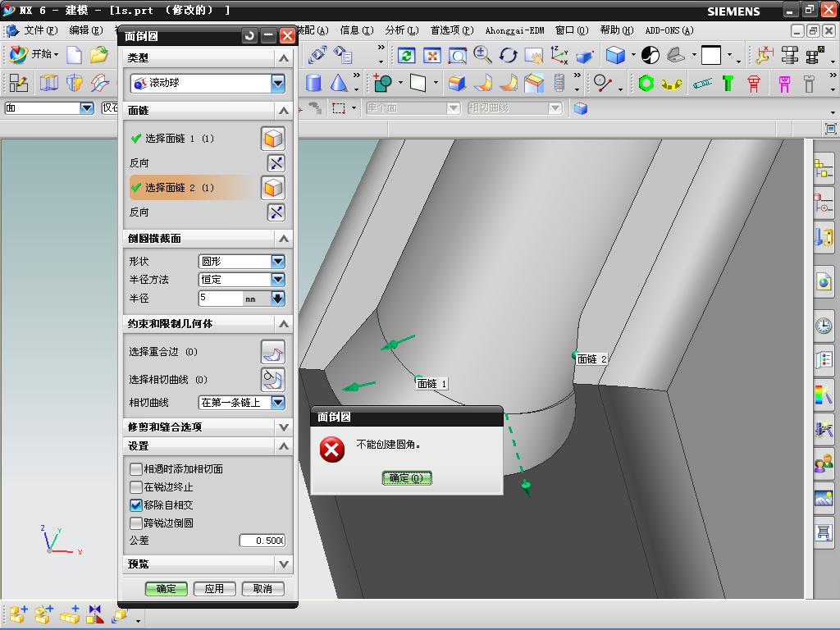Click face chain 1 cube selection icon

click(272, 139)
